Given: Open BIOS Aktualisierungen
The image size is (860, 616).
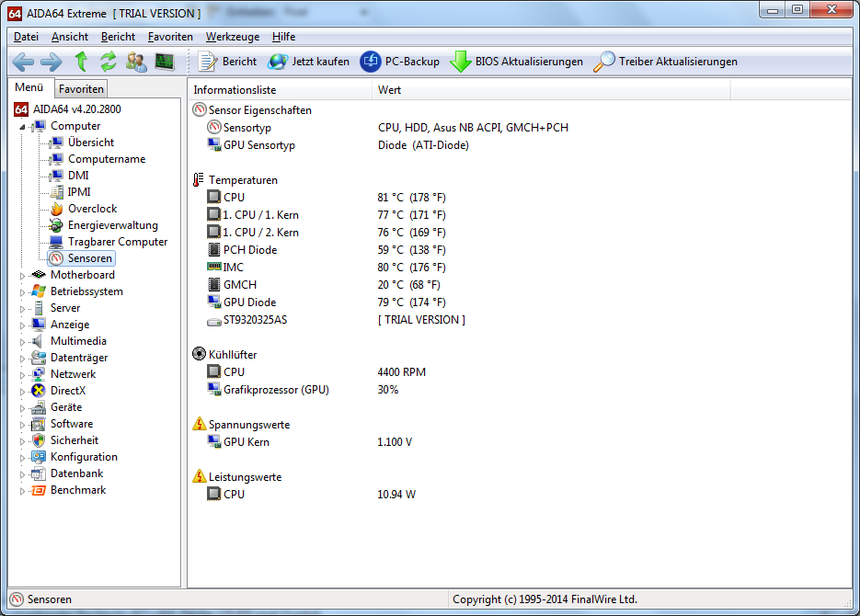Looking at the screenshot, I should (x=516, y=62).
